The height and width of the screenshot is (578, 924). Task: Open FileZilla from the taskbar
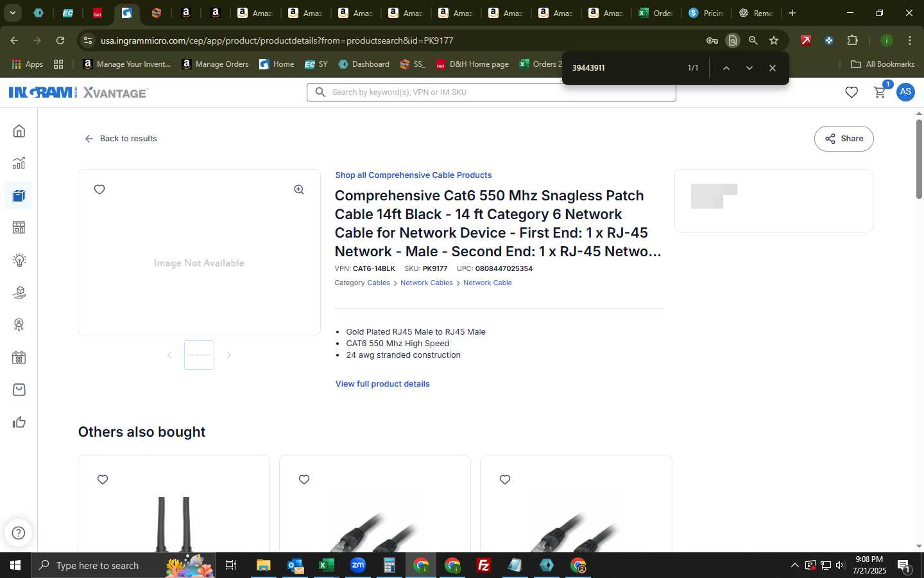point(484,565)
